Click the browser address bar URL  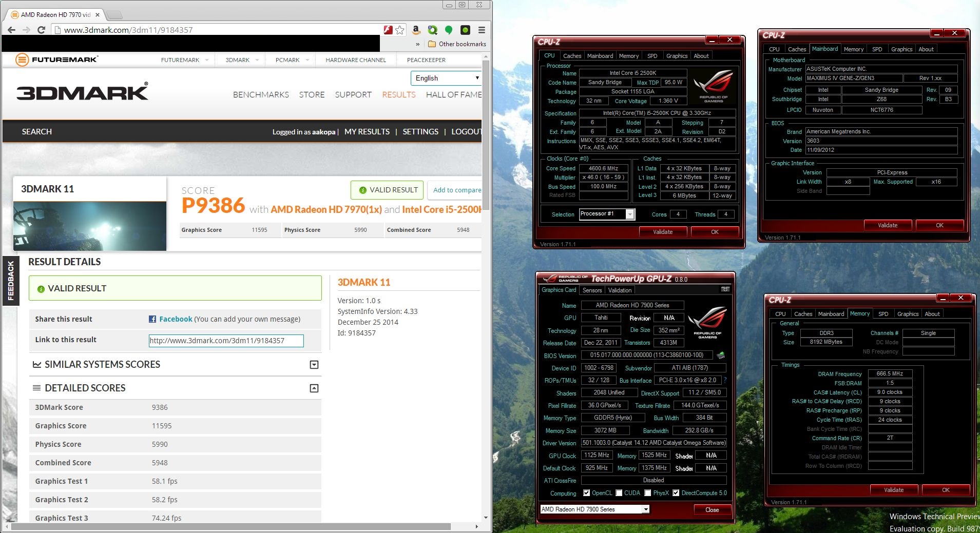[x=128, y=30]
